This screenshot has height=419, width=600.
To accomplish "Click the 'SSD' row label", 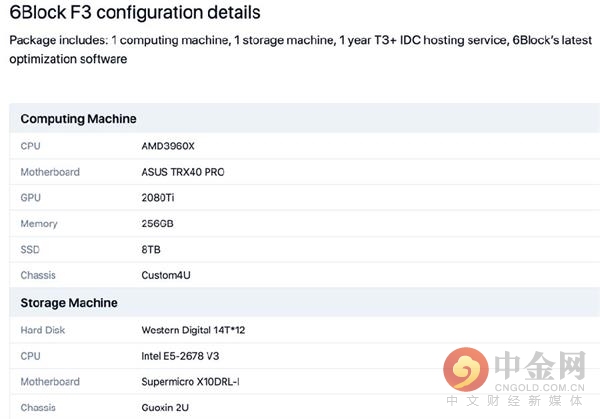I will pos(30,249).
